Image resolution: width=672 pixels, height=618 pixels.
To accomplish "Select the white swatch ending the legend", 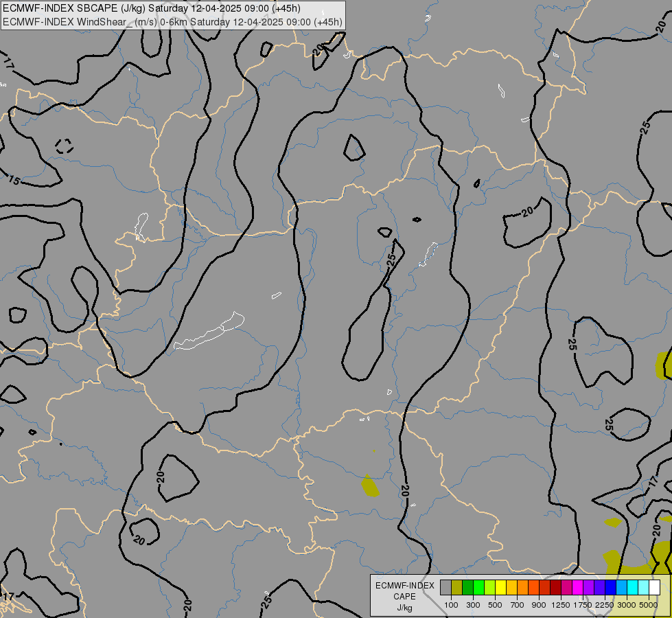I will coord(654,587).
